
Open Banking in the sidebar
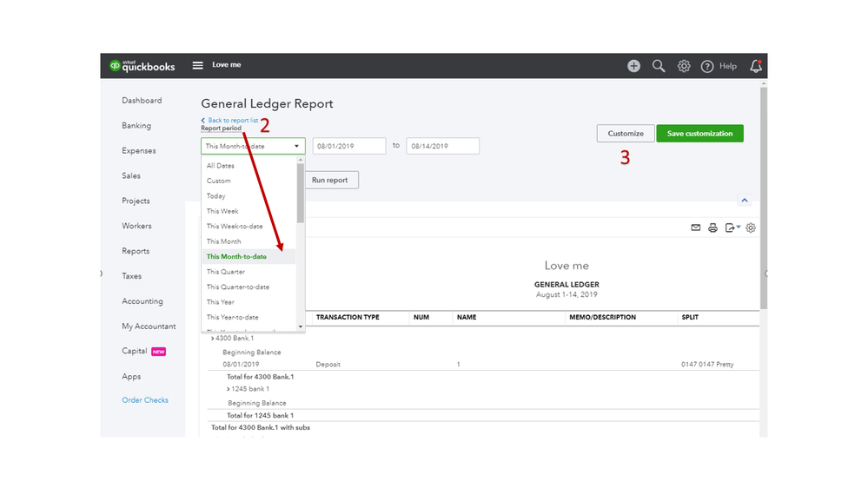click(136, 126)
